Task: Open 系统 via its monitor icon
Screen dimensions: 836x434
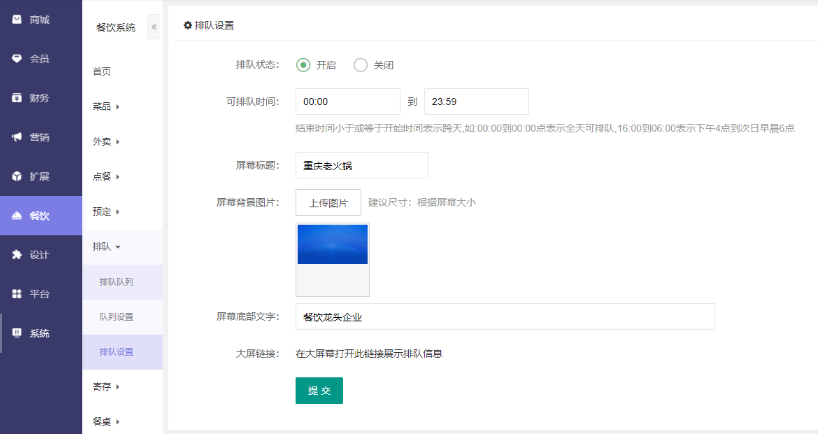Action: coord(17,332)
